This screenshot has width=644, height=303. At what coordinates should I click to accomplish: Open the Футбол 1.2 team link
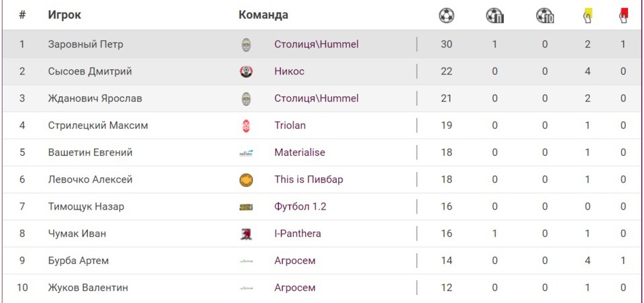coord(300,207)
